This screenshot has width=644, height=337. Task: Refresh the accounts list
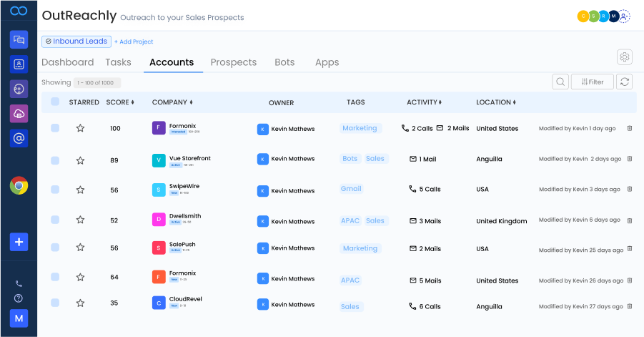[625, 82]
